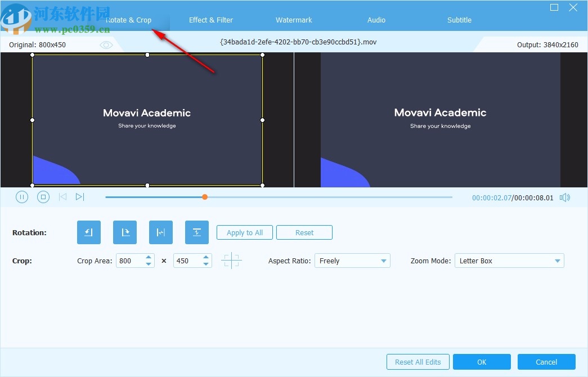Open the Audio tab

tap(376, 20)
